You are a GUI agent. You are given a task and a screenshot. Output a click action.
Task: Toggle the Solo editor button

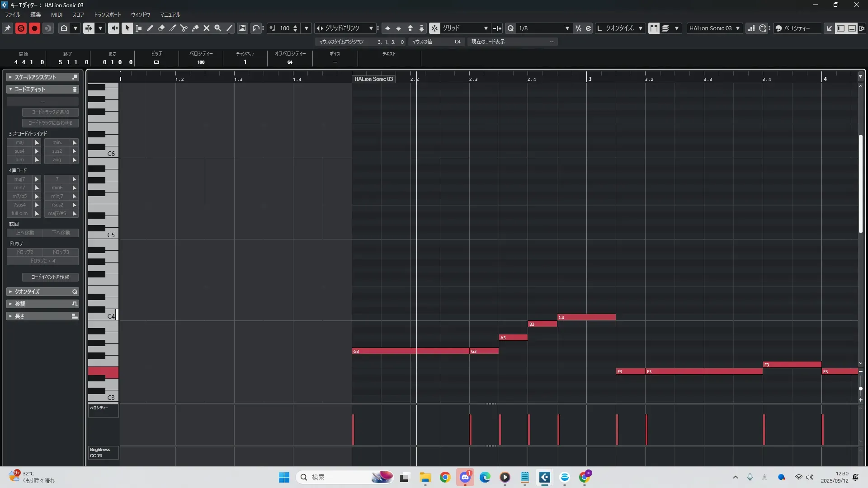(x=21, y=28)
